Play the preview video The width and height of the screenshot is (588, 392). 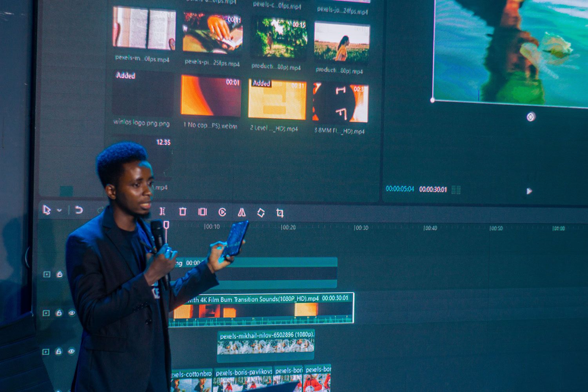(x=529, y=191)
